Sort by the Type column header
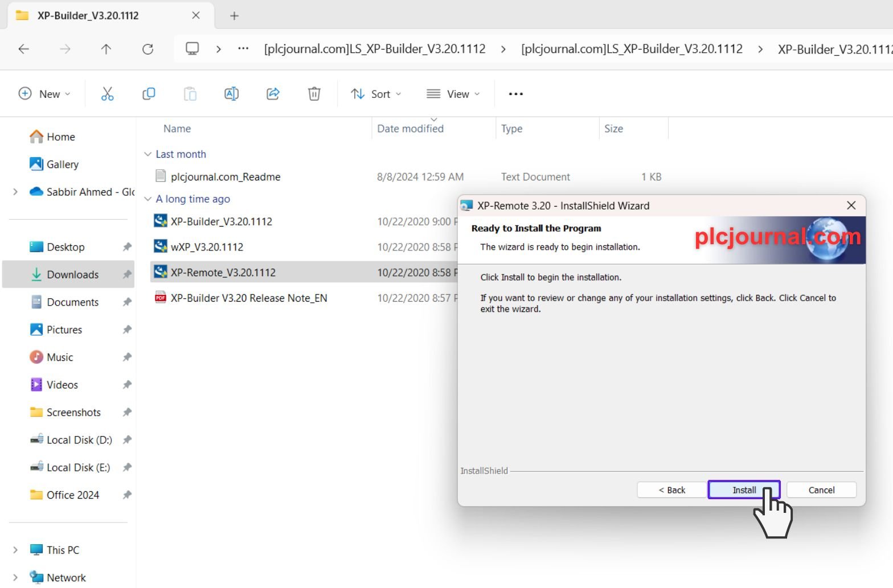 [511, 129]
